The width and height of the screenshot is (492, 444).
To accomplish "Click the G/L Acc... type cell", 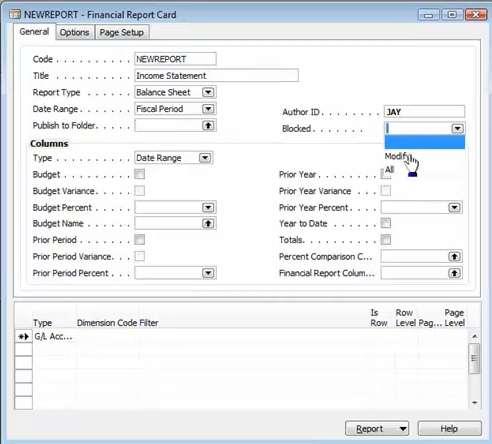I will 54,336.
